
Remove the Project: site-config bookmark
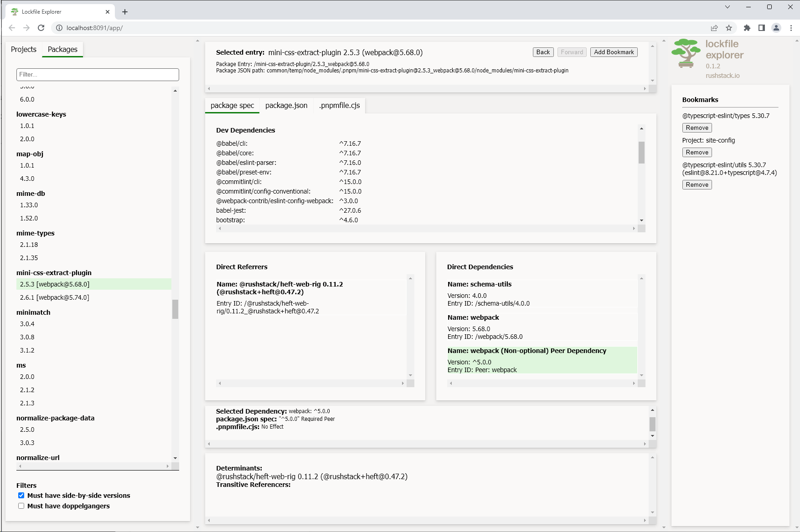click(697, 152)
